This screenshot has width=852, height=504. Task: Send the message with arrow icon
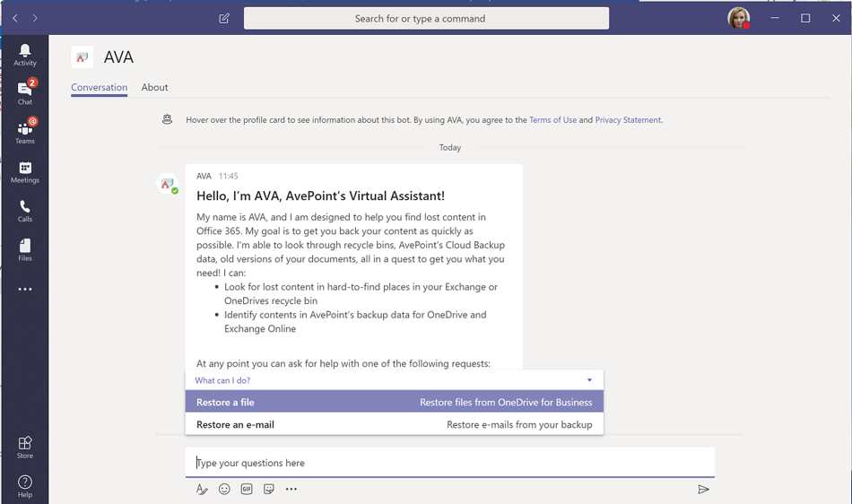[x=703, y=490]
